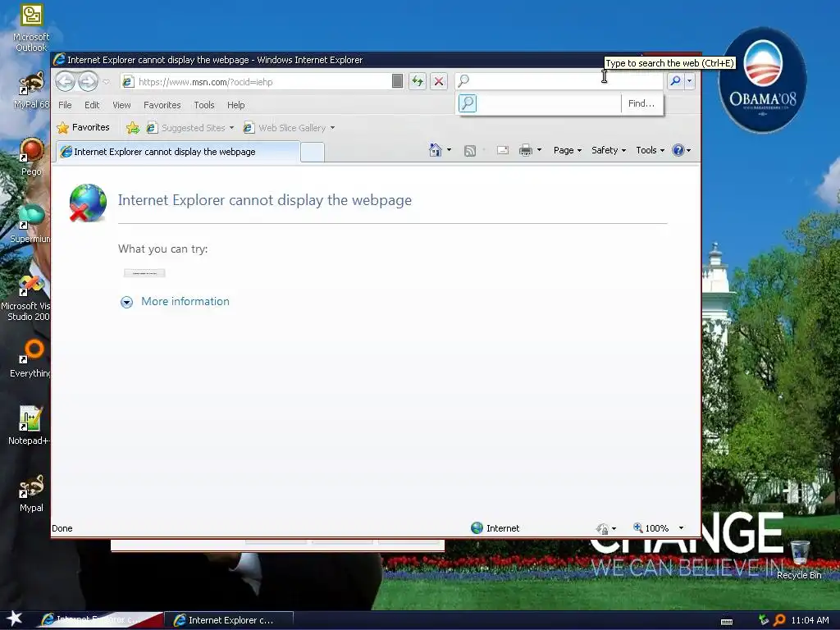This screenshot has height=630, width=840.
Task: Click the star Start button on taskbar
Action: 15,619
